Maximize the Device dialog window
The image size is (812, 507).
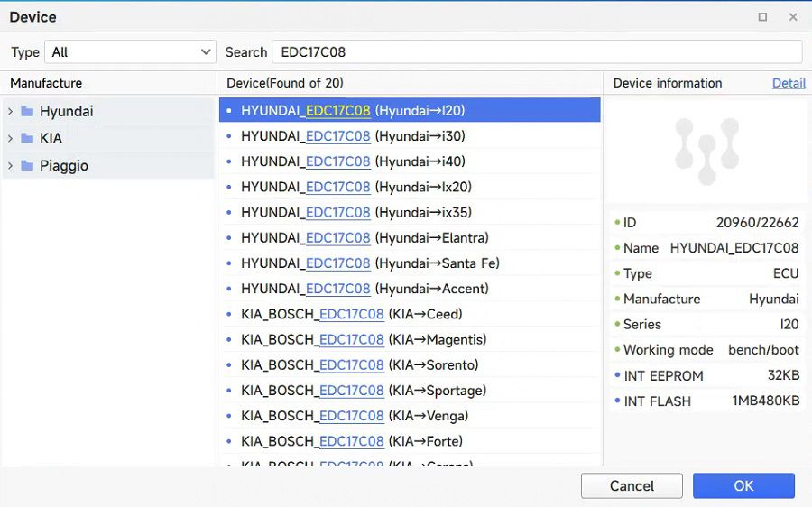pos(762,17)
